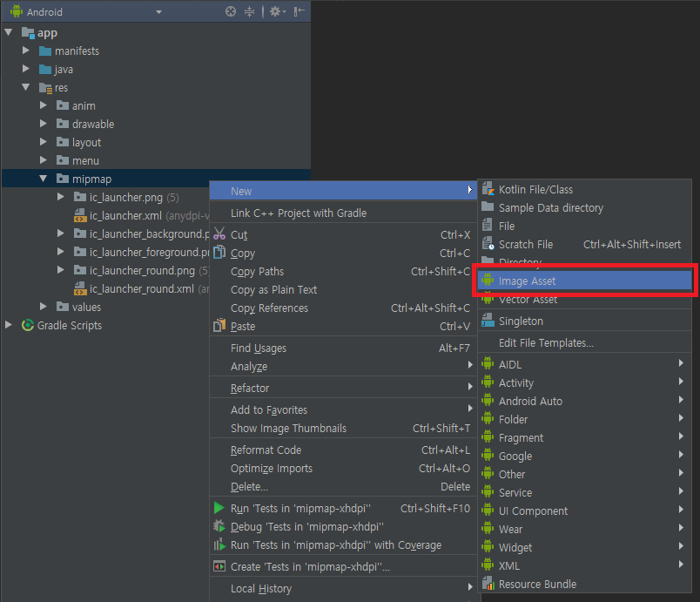Open the New submenu
The image size is (700, 602).
pos(343,191)
